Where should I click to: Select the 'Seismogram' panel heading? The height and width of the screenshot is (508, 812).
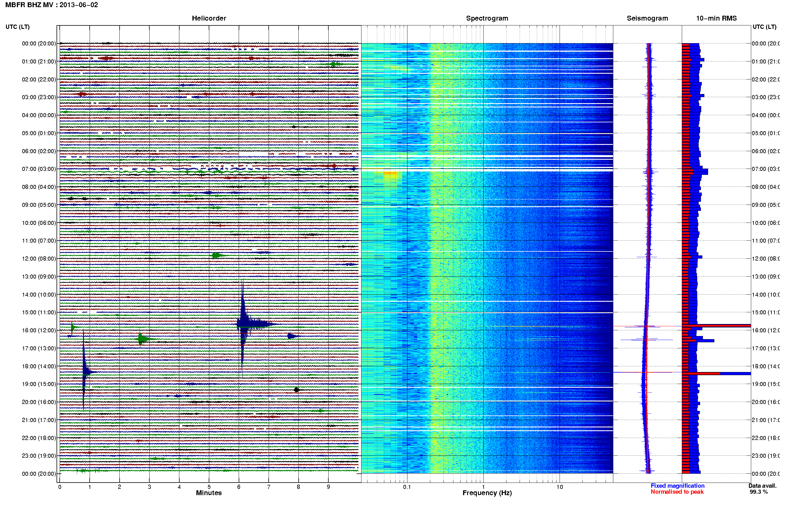point(647,18)
